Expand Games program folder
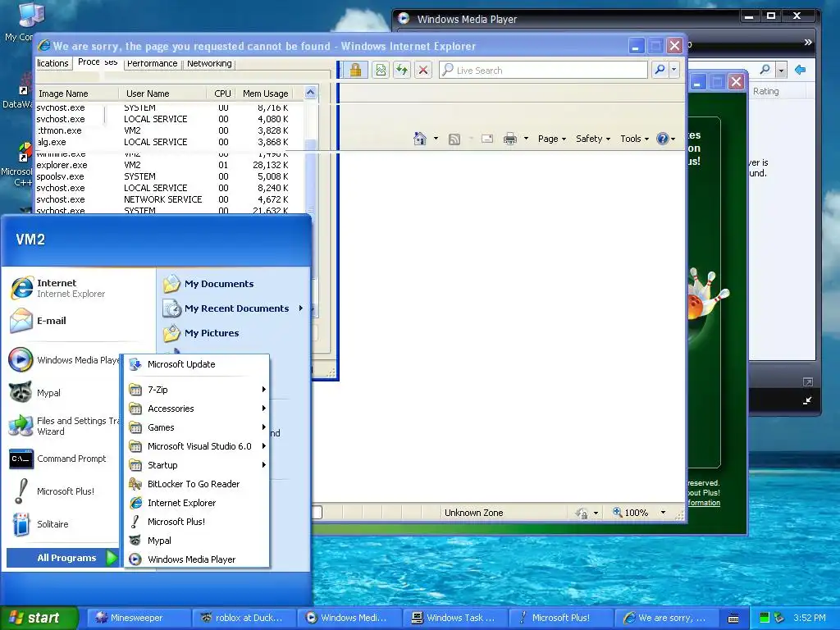Viewport: 840px width, 630px height. pyautogui.click(x=196, y=427)
